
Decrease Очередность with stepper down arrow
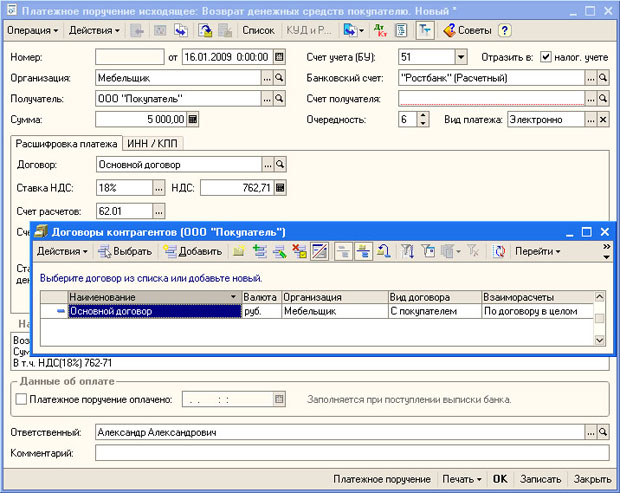click(x=423, y=123)
